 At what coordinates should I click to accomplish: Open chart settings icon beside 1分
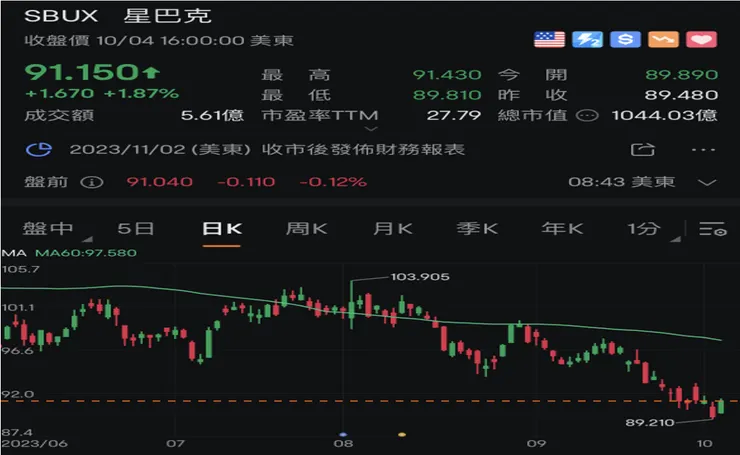tap(712, 229)
